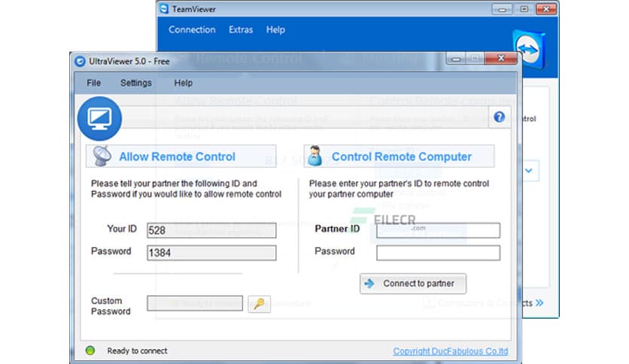Image resolution: width=629 pixels, height=364 pixels.
Task: Open UltraViewer's Help menu
Action: (183, 83)
